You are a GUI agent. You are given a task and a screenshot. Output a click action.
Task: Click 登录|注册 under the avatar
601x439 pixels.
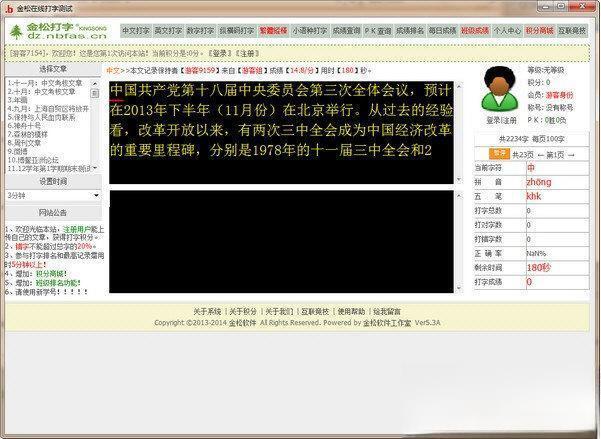click(x=501, y=120)
